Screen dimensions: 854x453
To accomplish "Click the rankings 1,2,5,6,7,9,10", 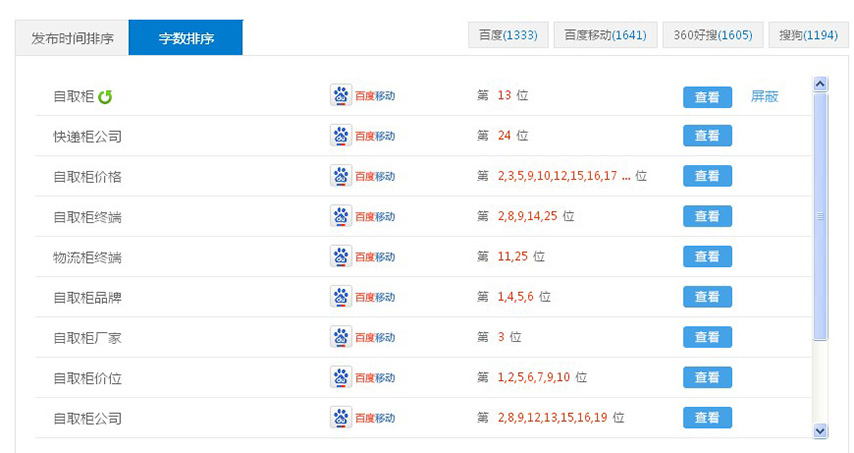I will click(x=534, y=377).
